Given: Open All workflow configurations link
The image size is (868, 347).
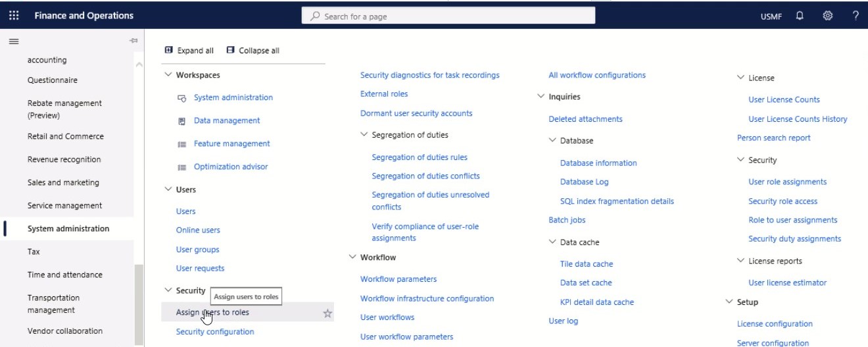Looking at the screenshot, I should 597,75.
